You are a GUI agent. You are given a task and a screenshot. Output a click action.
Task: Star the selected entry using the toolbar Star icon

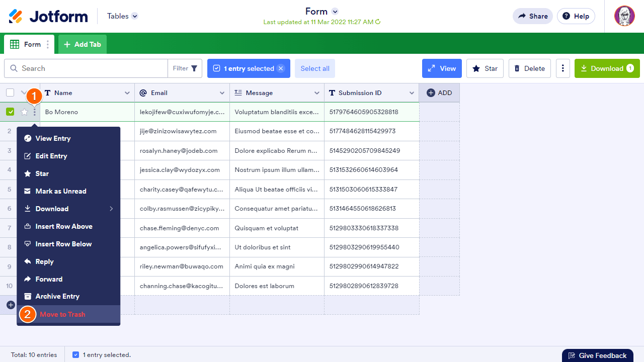(485, 68)
